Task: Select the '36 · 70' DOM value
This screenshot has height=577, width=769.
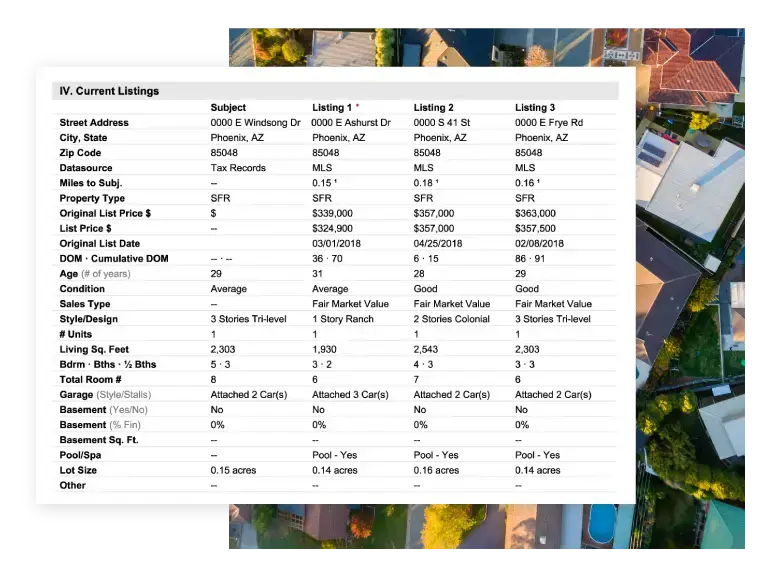Action: click(327, 259)
